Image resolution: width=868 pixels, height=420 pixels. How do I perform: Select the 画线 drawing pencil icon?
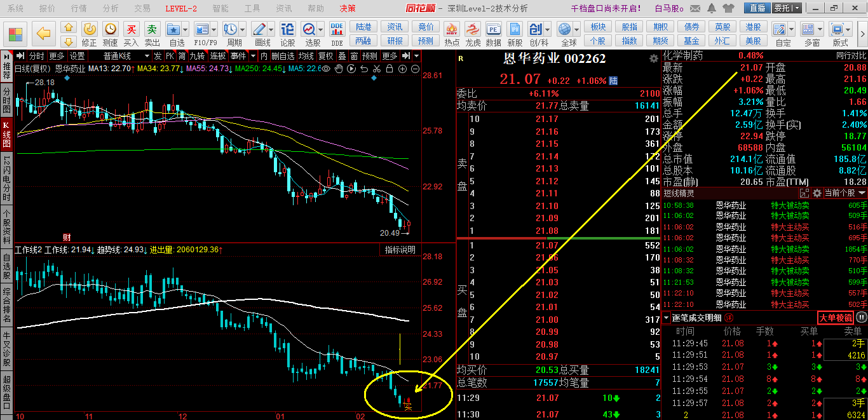(x=259, y=29)
